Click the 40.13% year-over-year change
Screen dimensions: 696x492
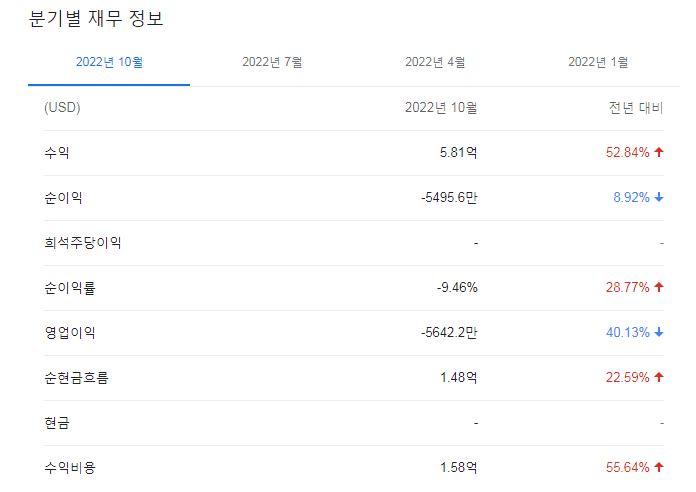(628, 333)
